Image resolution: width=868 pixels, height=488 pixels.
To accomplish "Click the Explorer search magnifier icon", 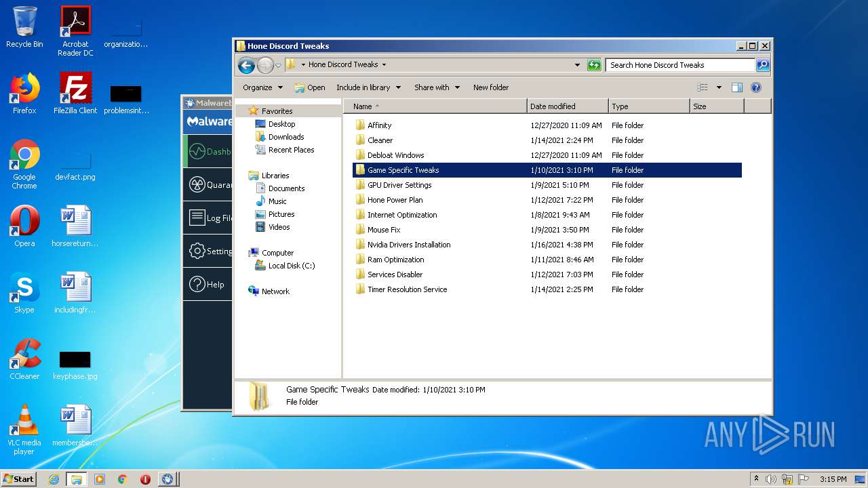I will (x=763, y=65).
